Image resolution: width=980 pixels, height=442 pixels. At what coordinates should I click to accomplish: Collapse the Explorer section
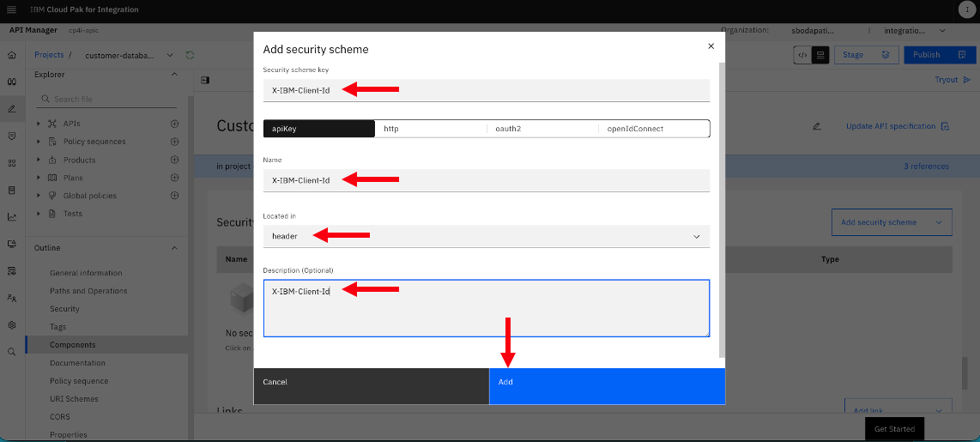click(x=174, y=75)
